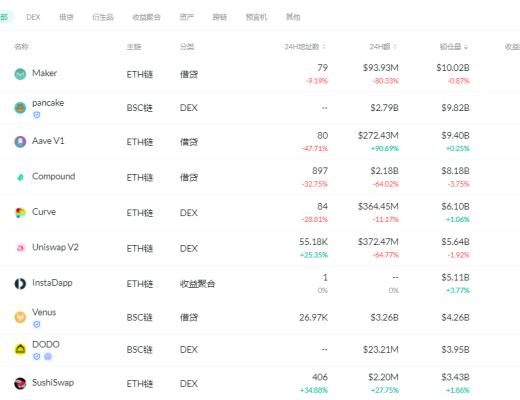The height and width of the screenshot is (400, 520).
Task: Open the DODO project link
Action: pos(46,344)
